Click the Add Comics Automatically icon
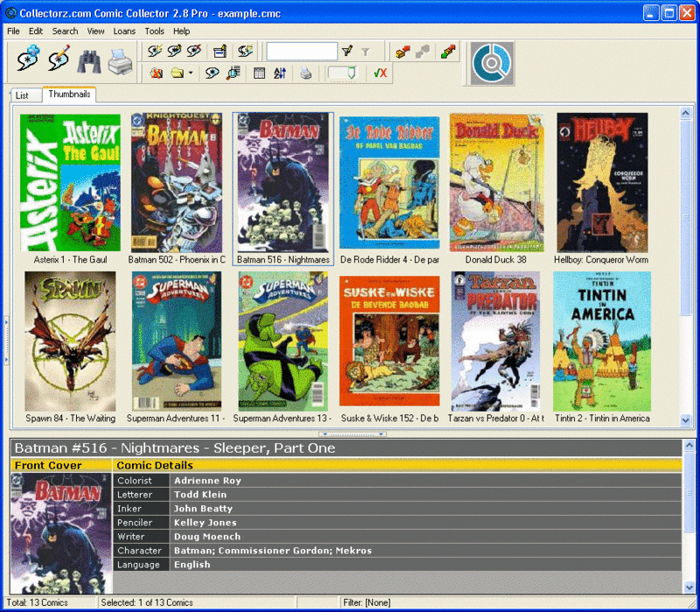 click(x=29, y=59)
